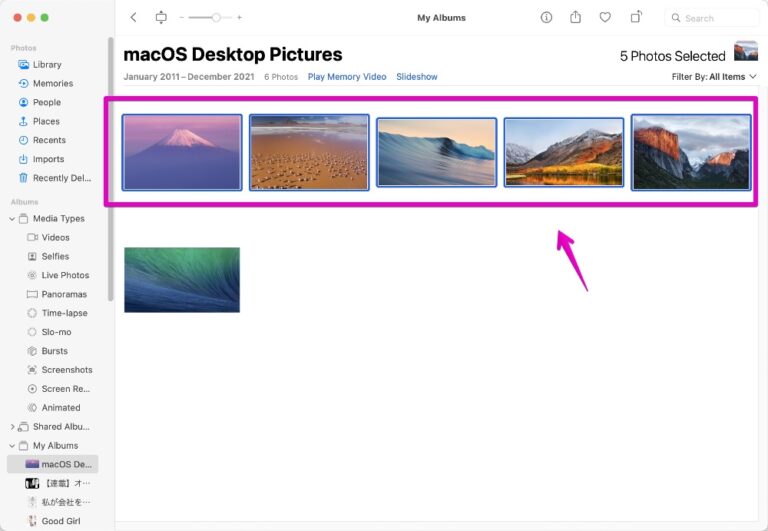
Task: Collapse the My Albums group chevron
Action: 12,446
